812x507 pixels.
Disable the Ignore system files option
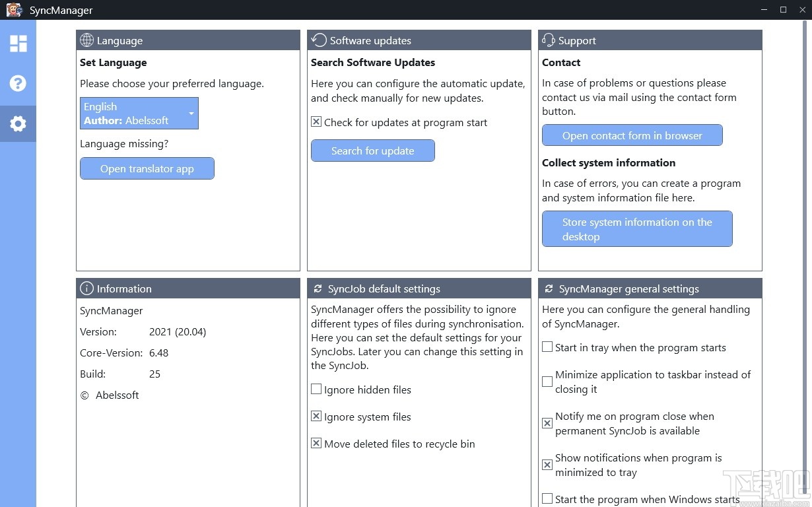tap(316, 416)
